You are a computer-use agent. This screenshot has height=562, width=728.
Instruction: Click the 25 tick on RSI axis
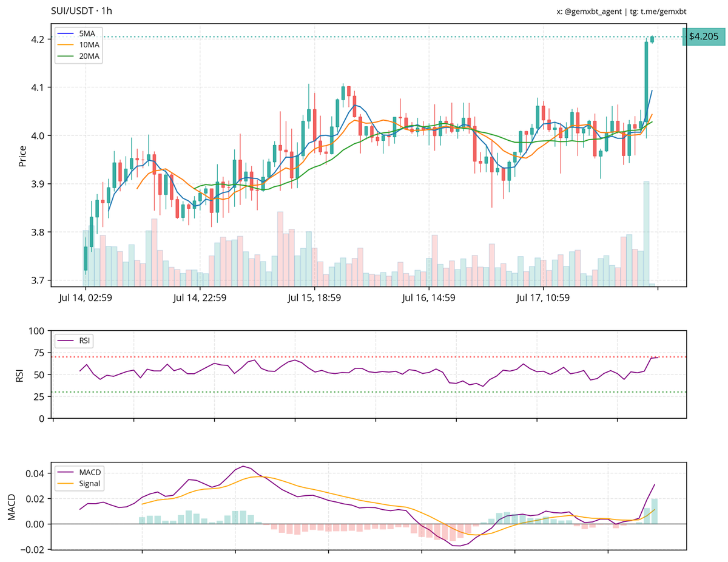coord(40,396)
